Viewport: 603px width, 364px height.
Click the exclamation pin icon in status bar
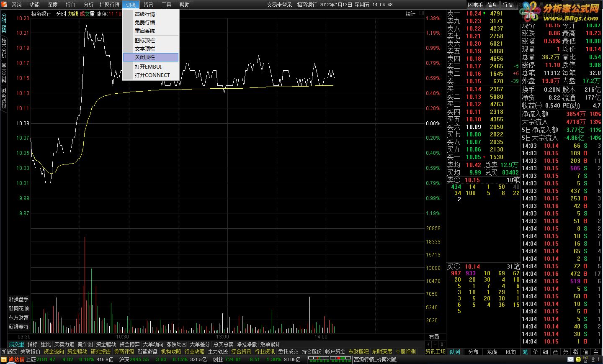pyautogui.click(x=599, y=359)
